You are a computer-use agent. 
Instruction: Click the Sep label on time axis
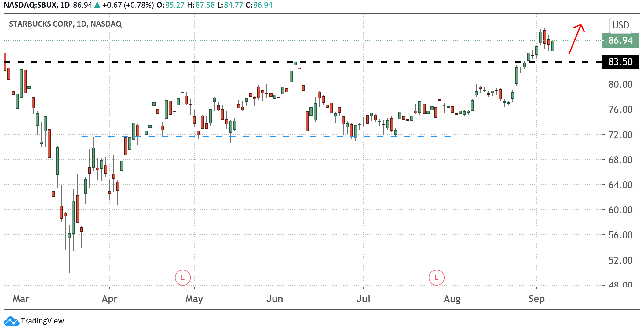point(536,299)
